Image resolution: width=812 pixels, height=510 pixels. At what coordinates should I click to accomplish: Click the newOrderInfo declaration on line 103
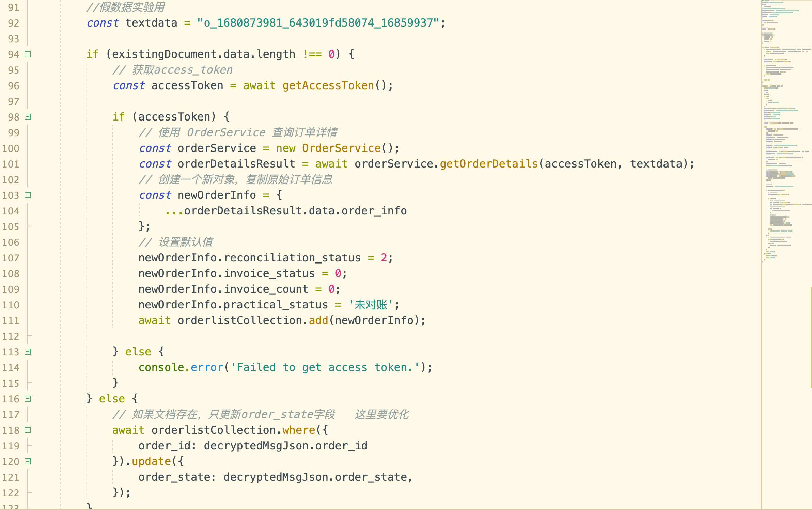pyautogui.click(x=210, y=195)
